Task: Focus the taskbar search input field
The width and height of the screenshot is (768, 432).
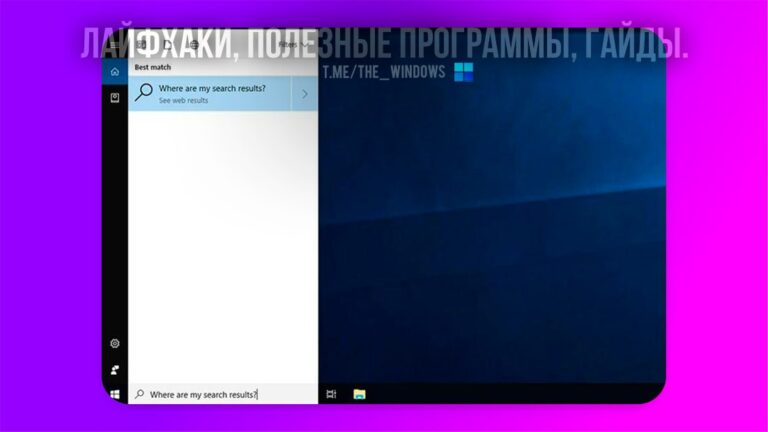Action: (x=223, y=394)
